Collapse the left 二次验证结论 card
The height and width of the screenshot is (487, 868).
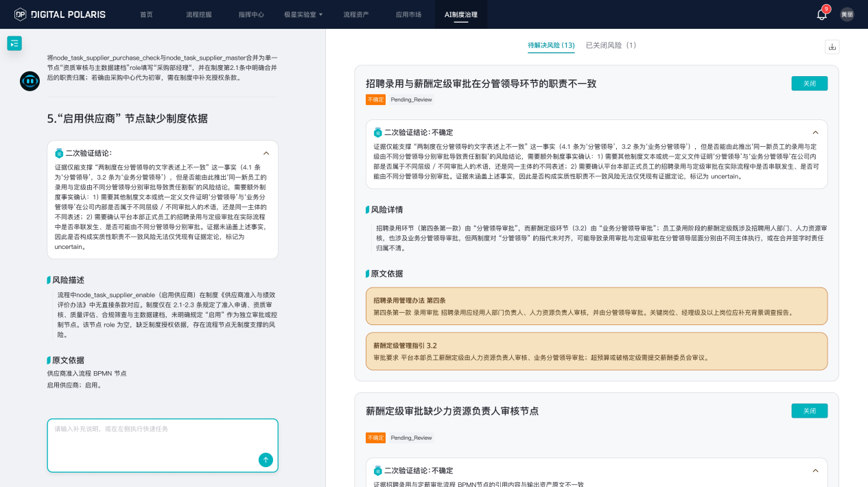(266, 153)
